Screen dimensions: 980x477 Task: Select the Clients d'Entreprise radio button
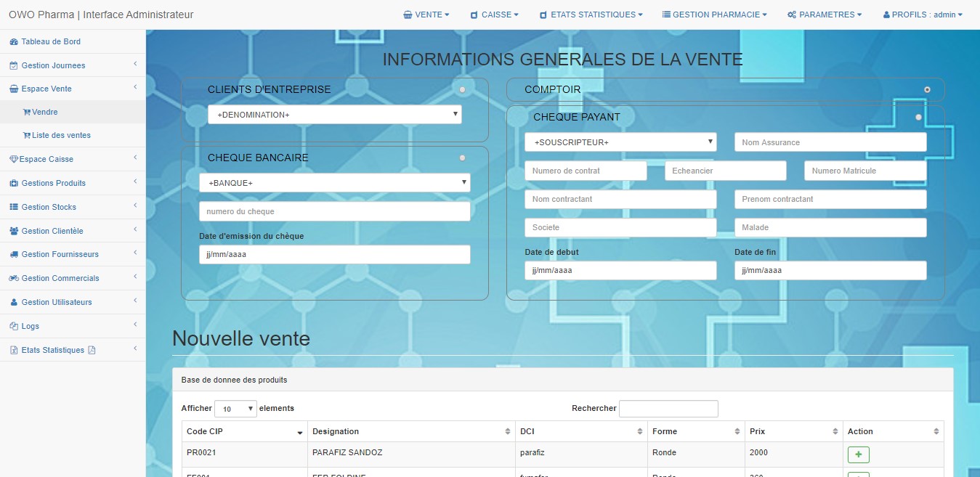point(463,89)
